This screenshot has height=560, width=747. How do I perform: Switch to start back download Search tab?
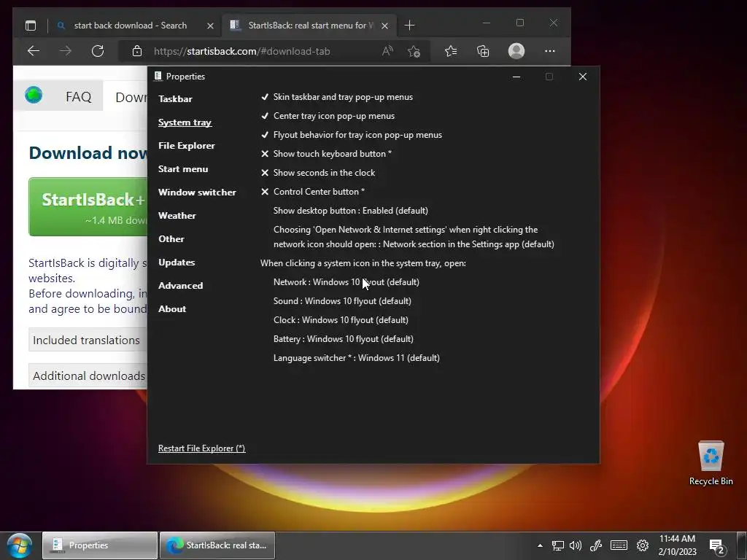click(130, 26)
